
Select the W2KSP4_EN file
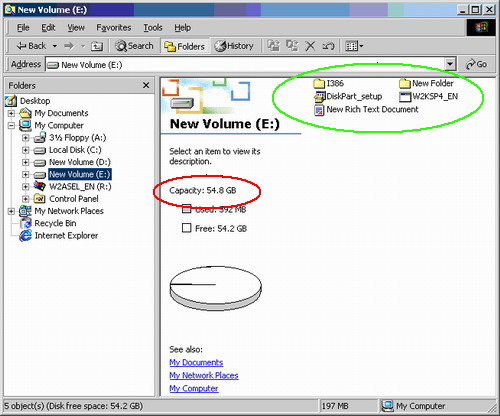tap(429, 97)
